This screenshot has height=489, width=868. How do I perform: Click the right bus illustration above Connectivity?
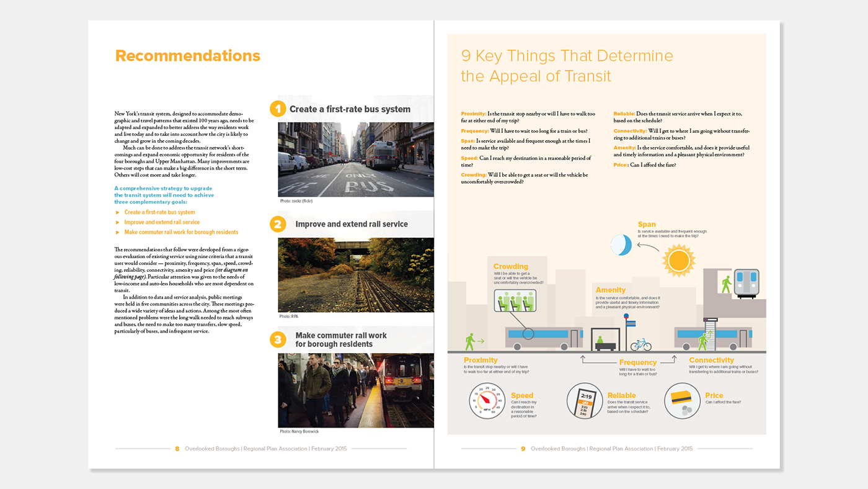coord(713,339)
